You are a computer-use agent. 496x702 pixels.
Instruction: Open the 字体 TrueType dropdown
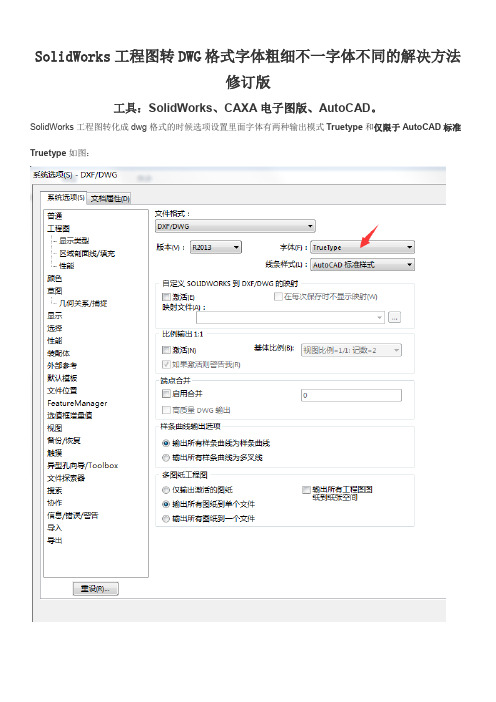[362, 247]
